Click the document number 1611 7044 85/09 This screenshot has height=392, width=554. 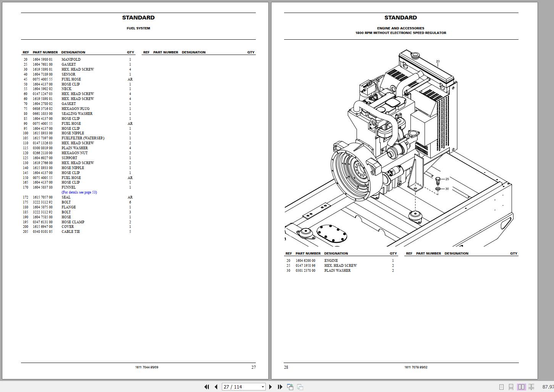pos(147,367)
